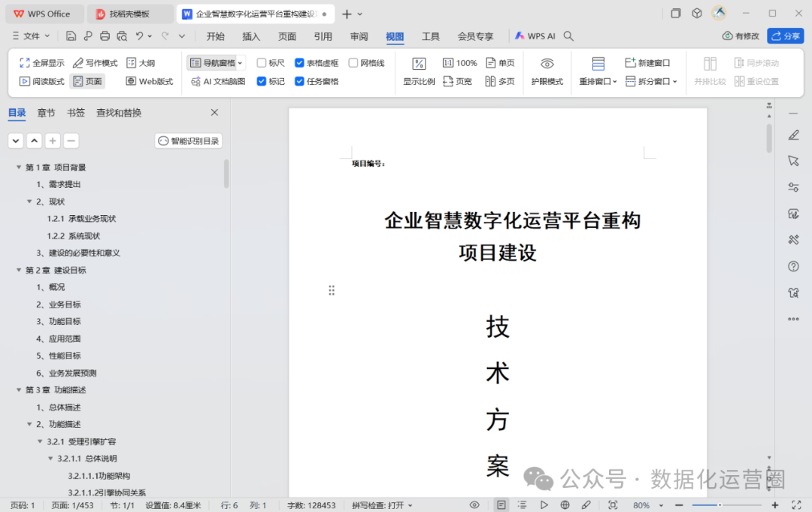The image size is (812, 512).
Task: Turn on 护眼模式 eye protection mode
Action: point(547,72)
